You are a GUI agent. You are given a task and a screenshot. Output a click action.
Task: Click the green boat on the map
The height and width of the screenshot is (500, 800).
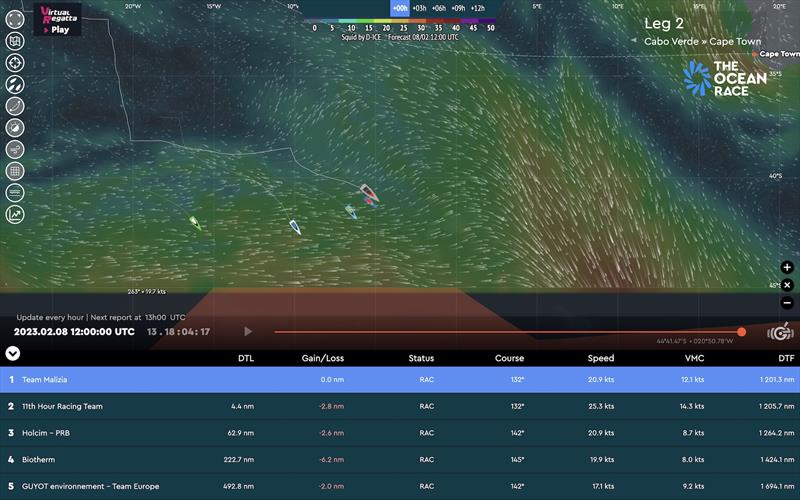tap(195, 222)
